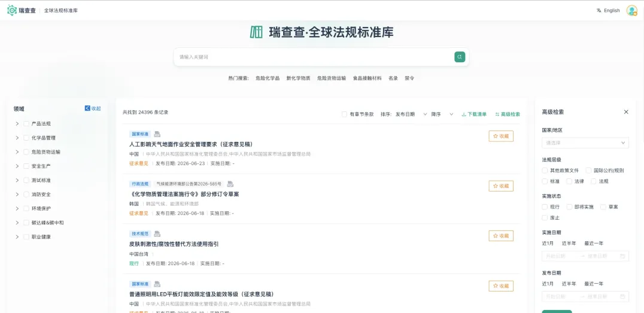644x313 pixels.
Task: Expand the 化学品管理 tree node
Action: 17,138
